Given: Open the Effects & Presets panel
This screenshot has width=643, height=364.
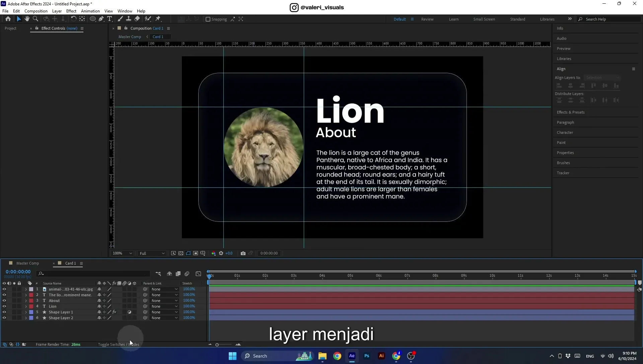Looking at the screenshot, I should click(571, 112).
